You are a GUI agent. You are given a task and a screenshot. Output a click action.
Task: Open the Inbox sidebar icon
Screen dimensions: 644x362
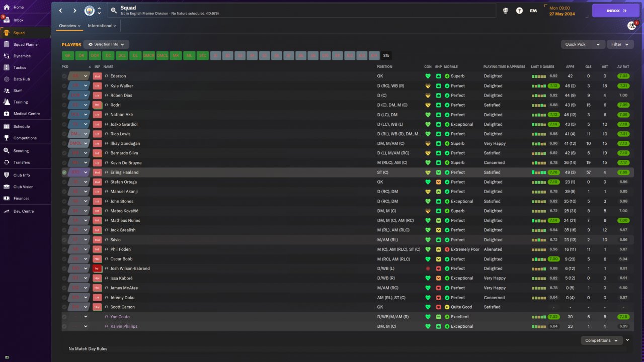(7, 20)
